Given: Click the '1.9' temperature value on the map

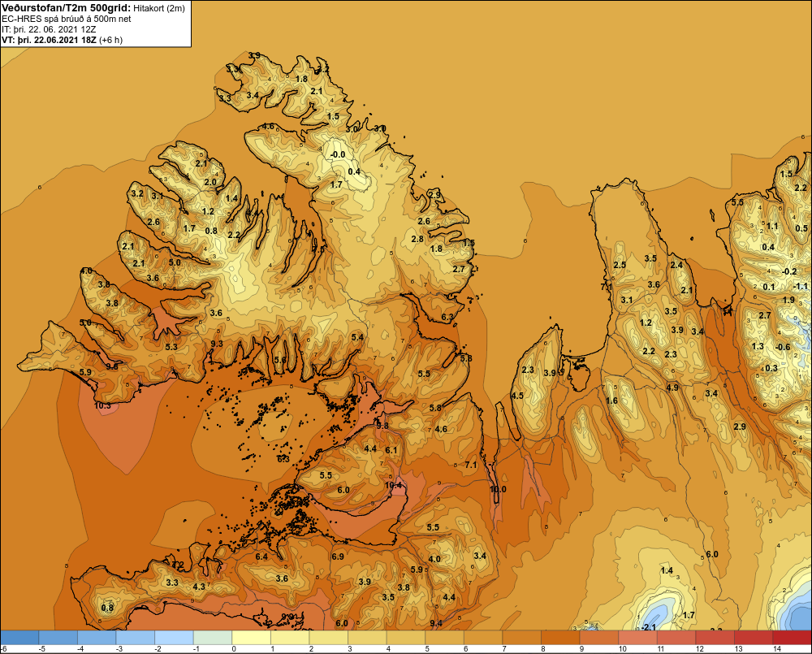Looking at the screenshot, I should [788, 300].
